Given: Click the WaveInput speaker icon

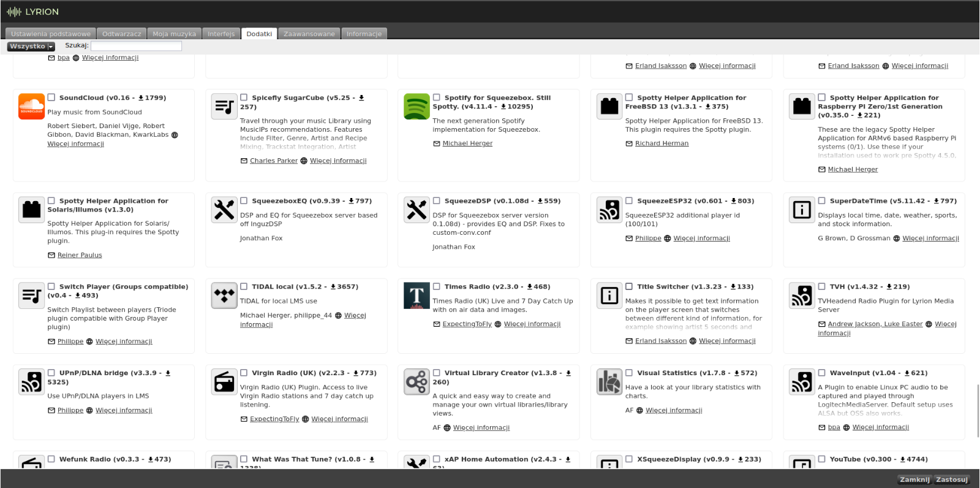Looking at the screenshot, I should [802, 382].
